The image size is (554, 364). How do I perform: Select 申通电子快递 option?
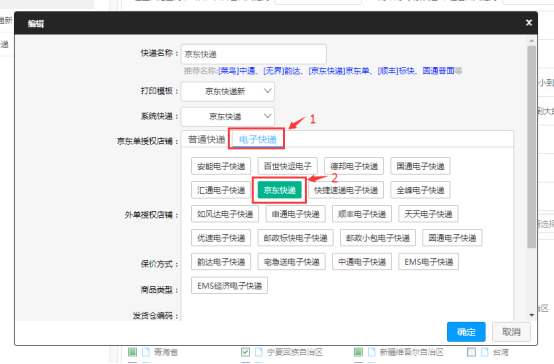[x=295, y=214]
